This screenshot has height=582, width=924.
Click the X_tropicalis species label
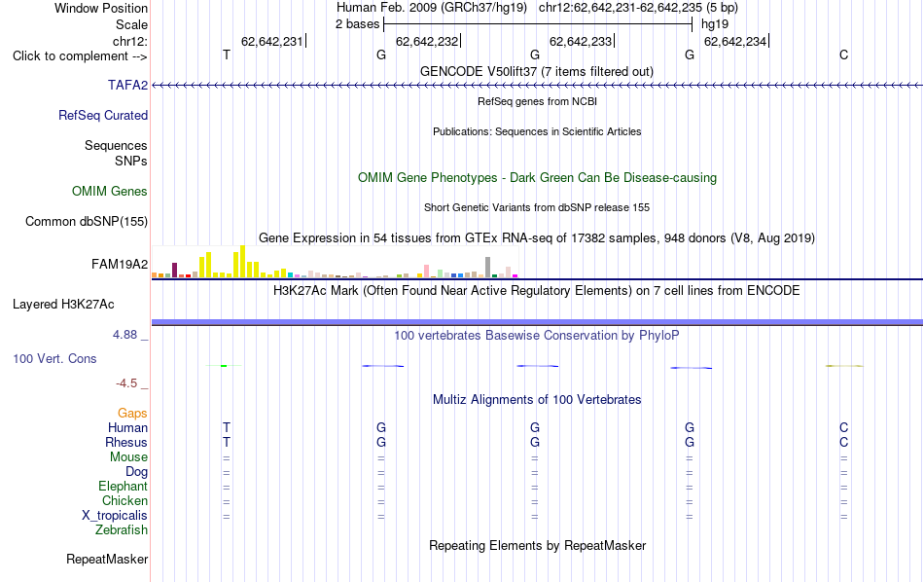point(115,516)
